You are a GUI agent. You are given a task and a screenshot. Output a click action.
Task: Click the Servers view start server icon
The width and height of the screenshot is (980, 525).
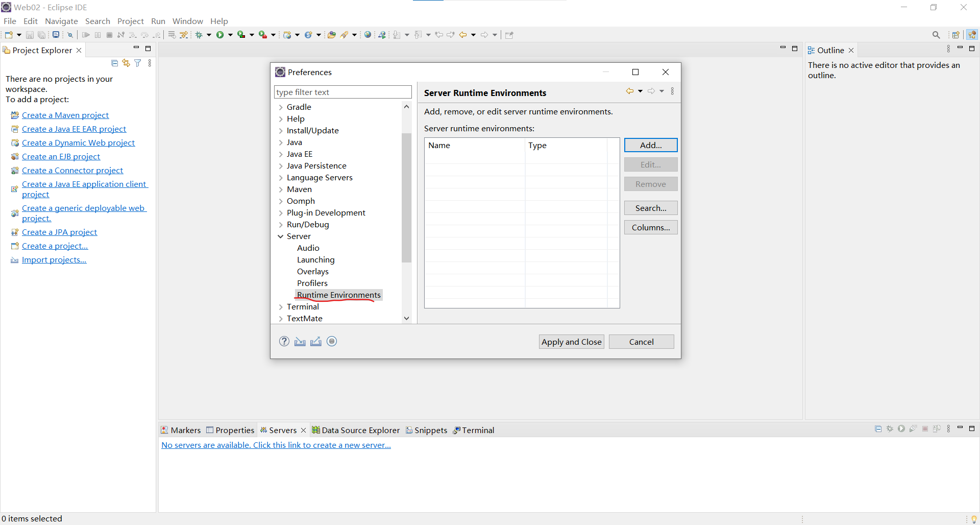coord(901,429)
